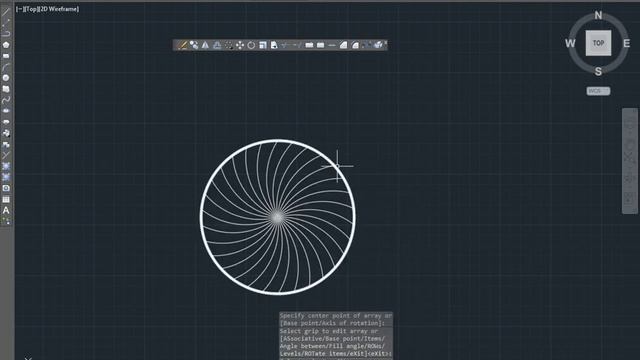The image size is (640, 360).
Task: Open the Make Block tool
Action: (6, 144)
